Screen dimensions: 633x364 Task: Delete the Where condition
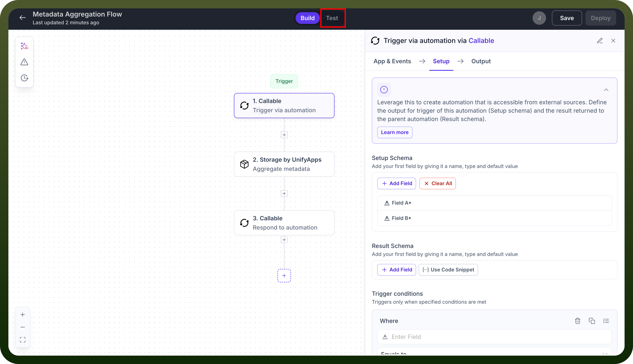577,321
